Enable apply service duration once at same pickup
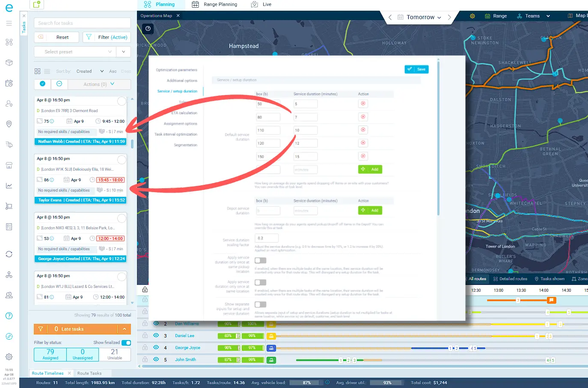Viewport: 588px width, 388px height. click(x=260, y=260)
